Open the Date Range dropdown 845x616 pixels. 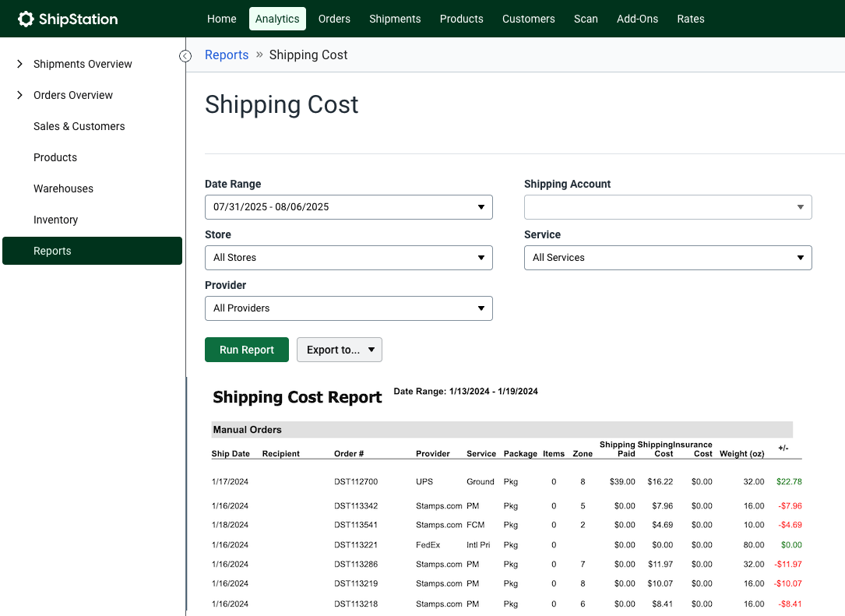(348, 207)
